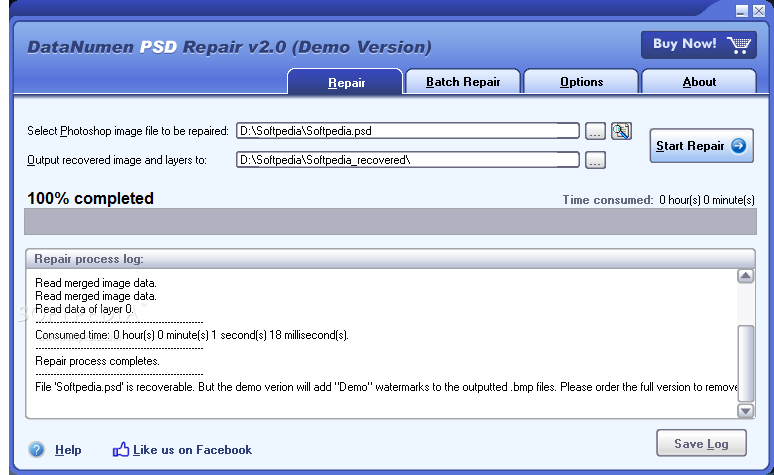Click the Facebook thumbs-up icon
Viewport: 774px width, 475px height.
[121, 449]
